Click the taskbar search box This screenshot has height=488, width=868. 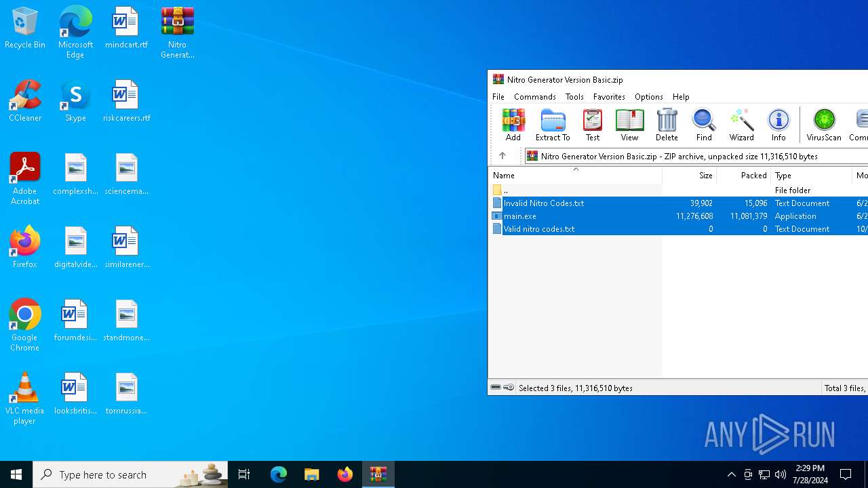pos(130,474)
